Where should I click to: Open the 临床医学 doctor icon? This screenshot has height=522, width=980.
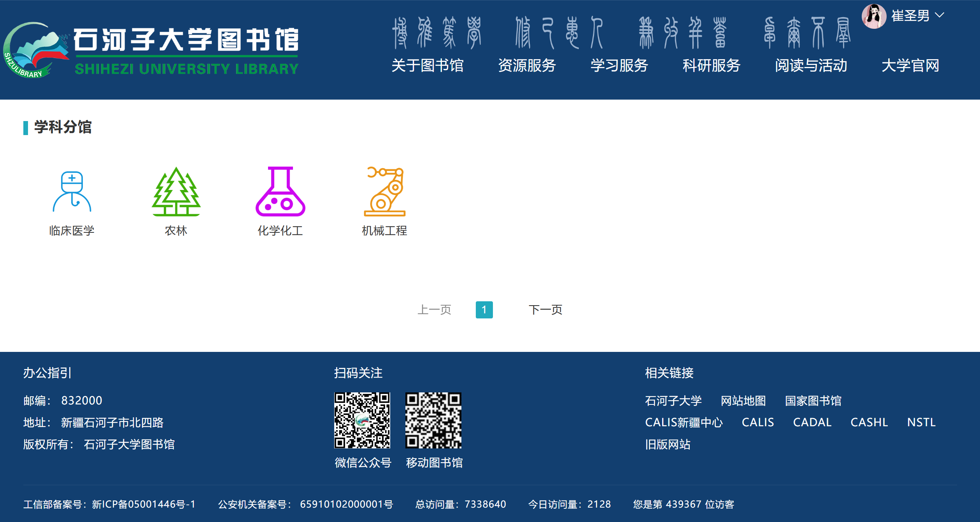pos(72,192)
